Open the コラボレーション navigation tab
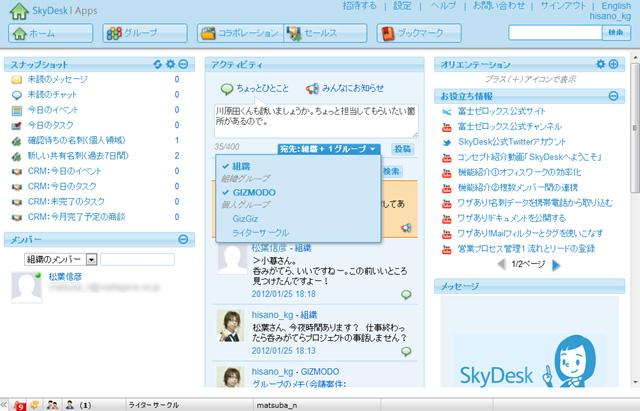Screen dimensions: 640x411 240,33
